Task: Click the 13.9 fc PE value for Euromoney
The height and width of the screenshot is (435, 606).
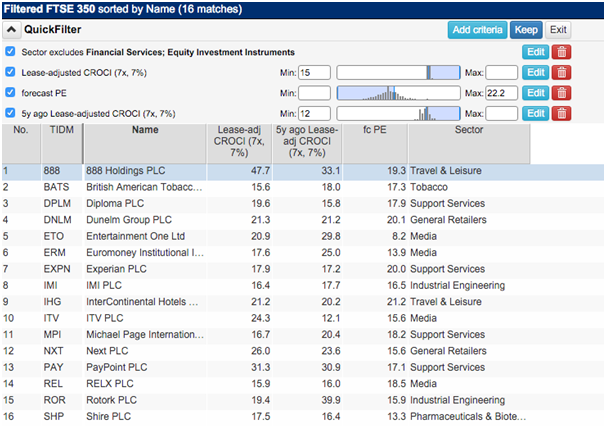Action: point(397,253)
